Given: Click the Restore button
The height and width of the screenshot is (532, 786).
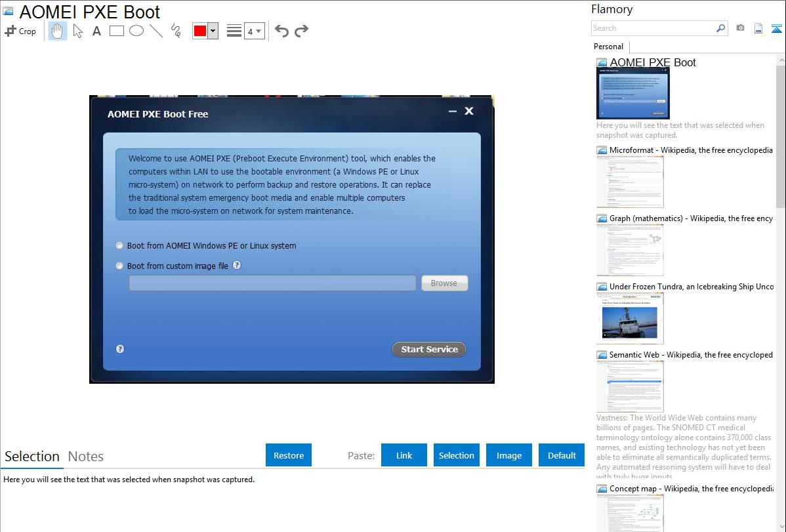Looking at the screenshot, I should click(x=289, y=455).
